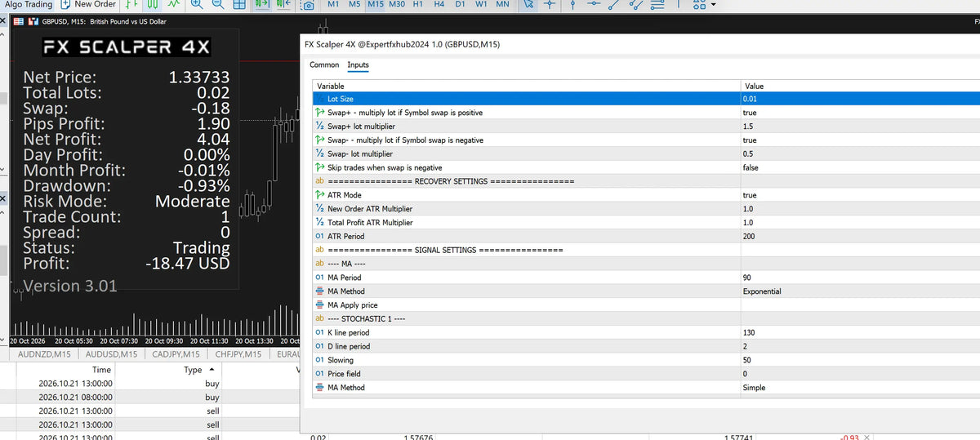Change ATR Mode true value
The height and width of the screenshot is (440, 980).
point(861,195)
